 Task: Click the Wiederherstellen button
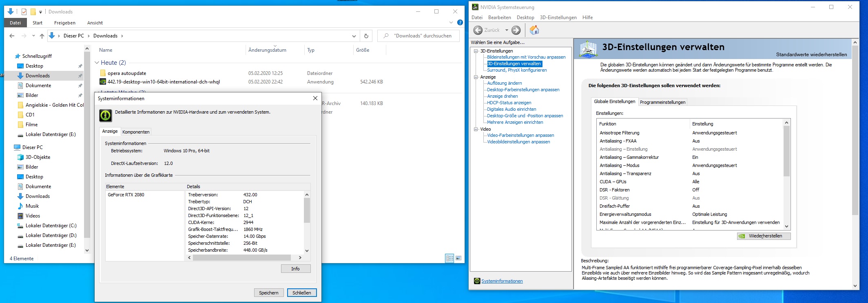tap(764, 236)
